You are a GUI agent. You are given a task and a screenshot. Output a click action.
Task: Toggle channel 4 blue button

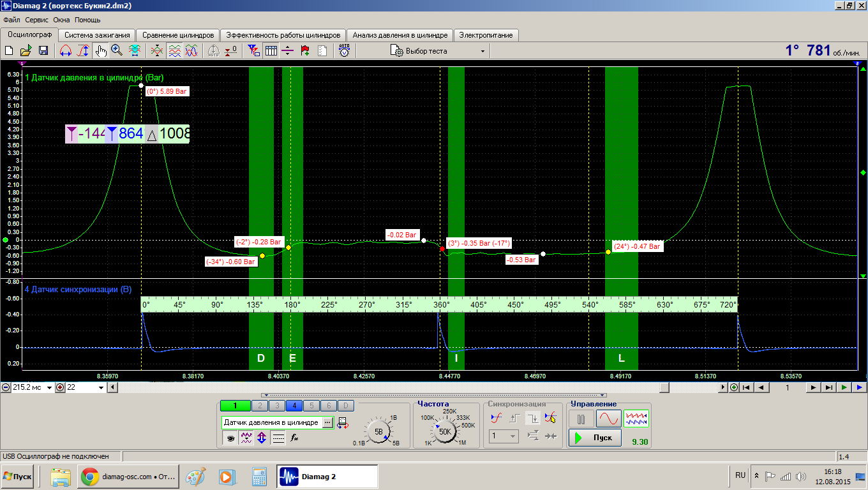[x=294, y=406]
